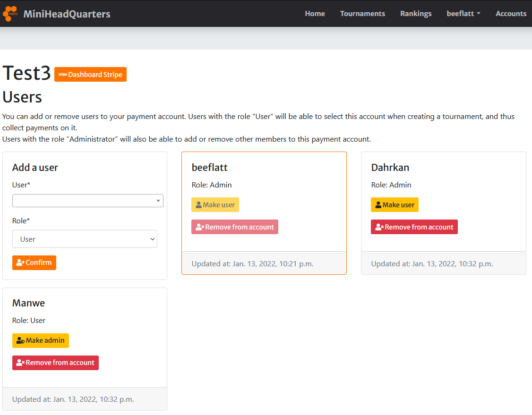Screen dimensions: 532x415
Task: Open the Rankings nav item
Action: (x=416, y=14)
